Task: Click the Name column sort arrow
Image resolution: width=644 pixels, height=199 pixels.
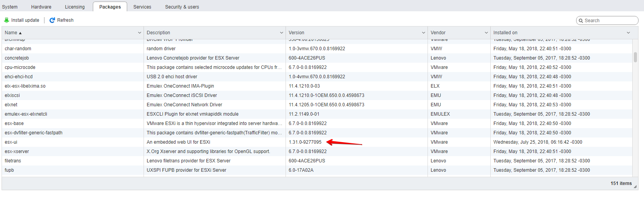Action: point(20,33)
